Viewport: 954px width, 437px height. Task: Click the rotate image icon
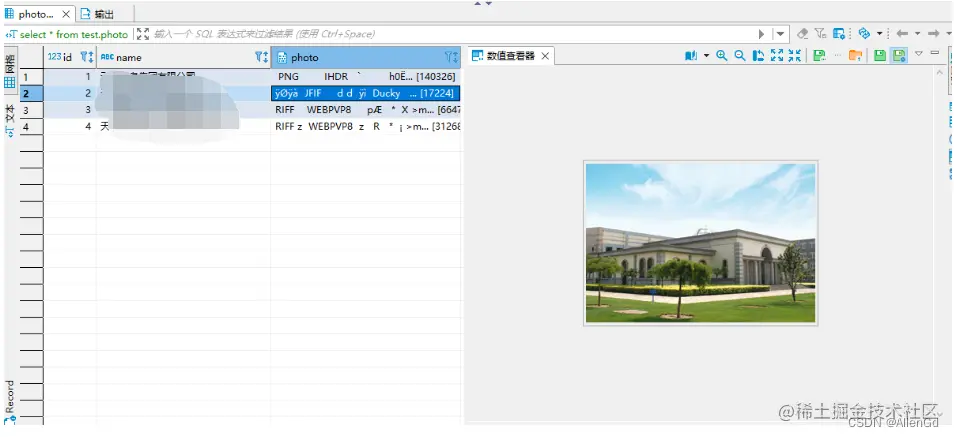click(758, 56)
